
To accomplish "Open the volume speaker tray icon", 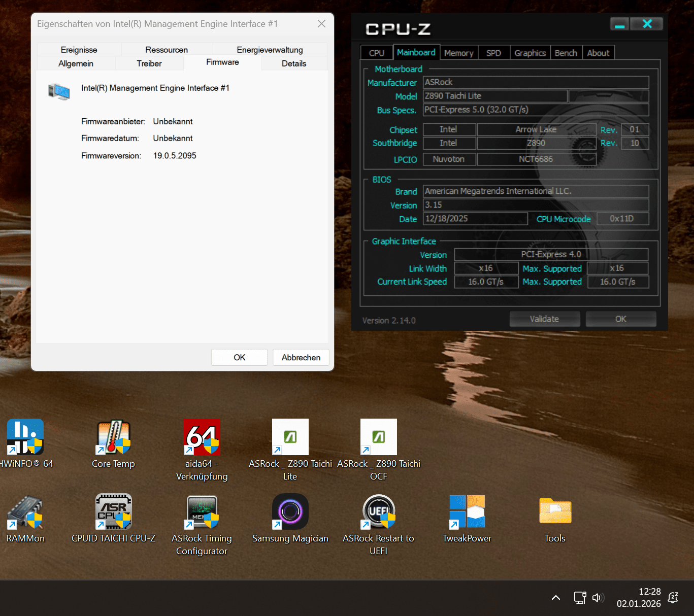I will [598, 598].
